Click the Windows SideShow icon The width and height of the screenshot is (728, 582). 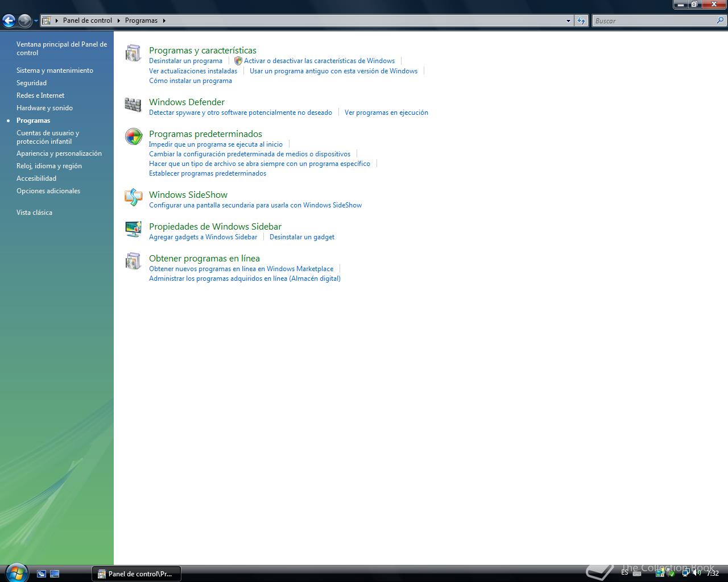(x=133, y=197)
